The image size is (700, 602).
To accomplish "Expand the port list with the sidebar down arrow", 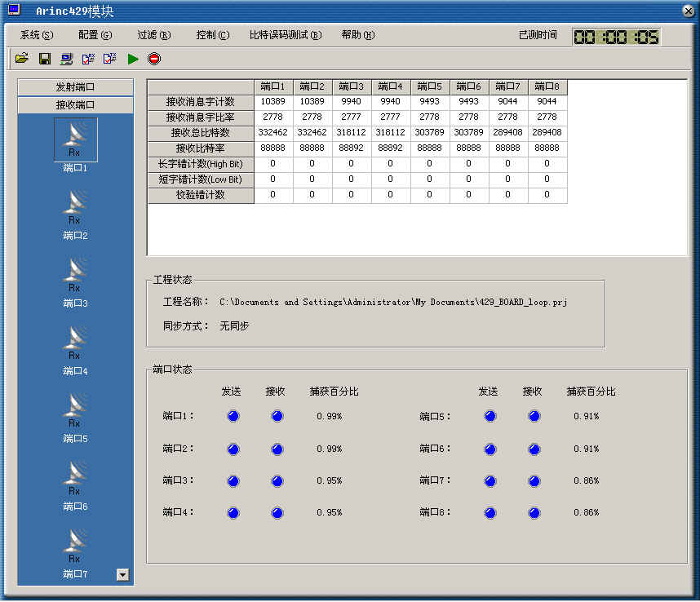I will coord(122,574).
